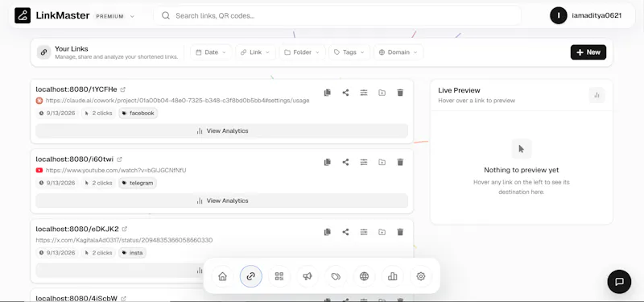This screenshot has height=302, width=644.
Task: Click the localhost:8080/eDKJK2 title
Action: 77,229
